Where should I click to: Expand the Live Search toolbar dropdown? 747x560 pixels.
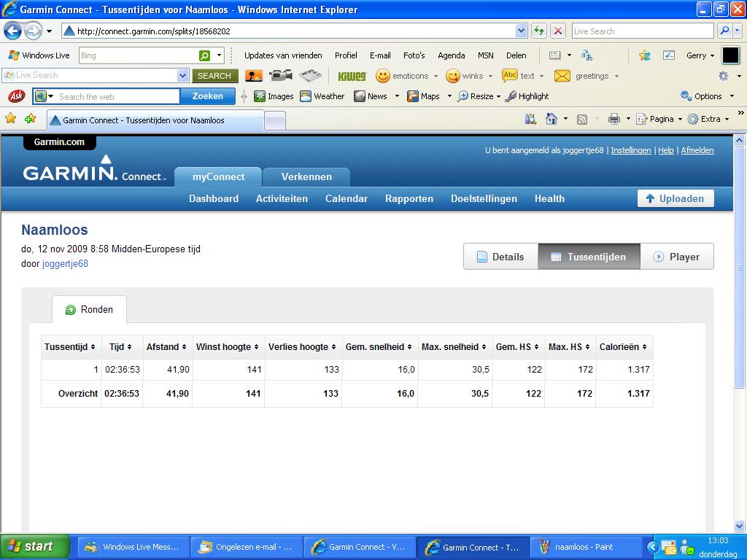point(182,75)
